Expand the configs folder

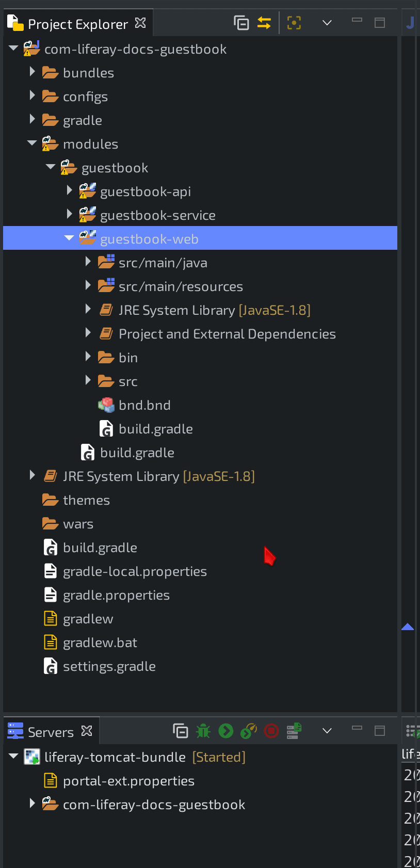coord(32,95)
